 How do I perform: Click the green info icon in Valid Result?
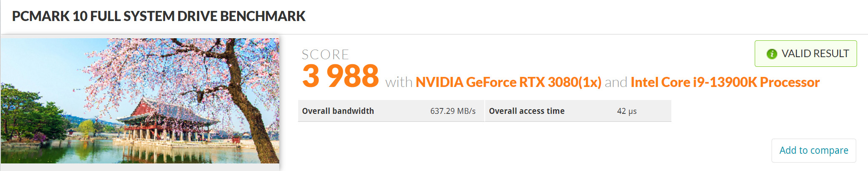coord(772,54)
